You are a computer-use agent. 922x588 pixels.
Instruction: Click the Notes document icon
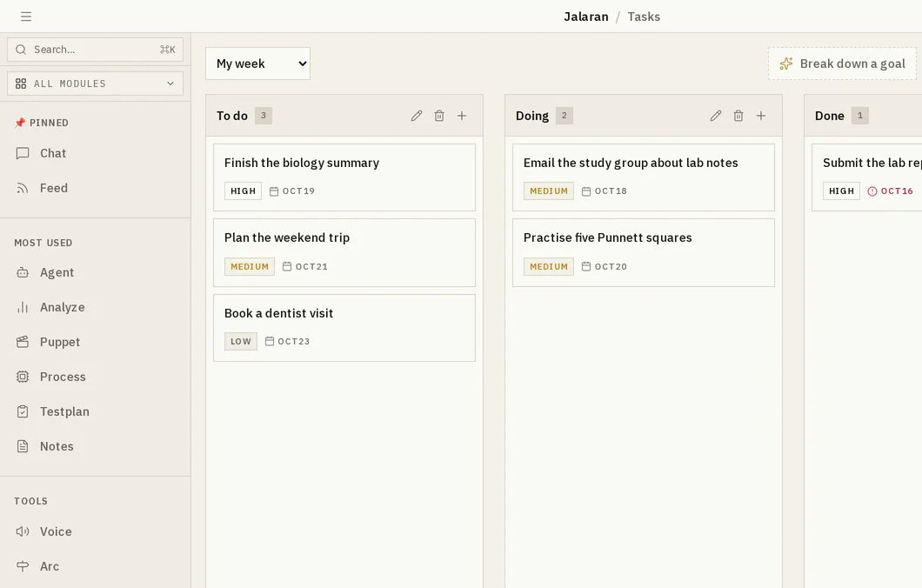coord(23,446)
